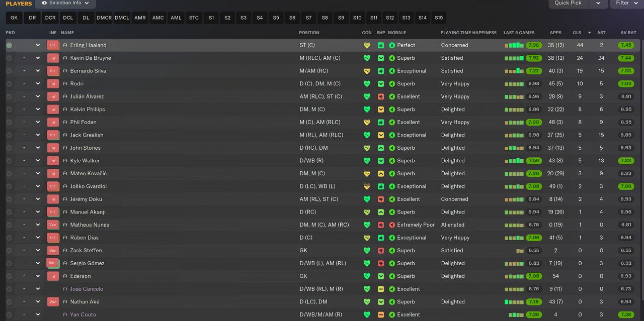Click Zack Steffen's red sharpness icon
This screenshot has width=644, height=321.
(381, 251)
